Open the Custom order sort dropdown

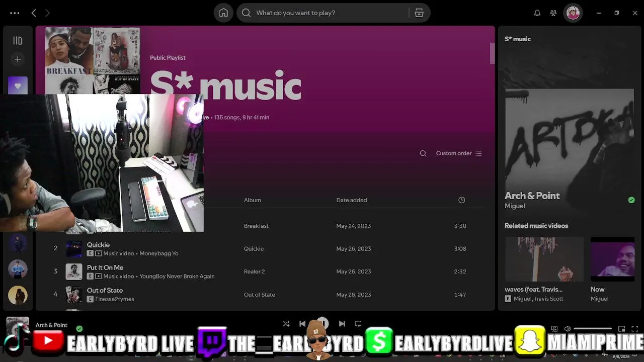tap(459, 153)
